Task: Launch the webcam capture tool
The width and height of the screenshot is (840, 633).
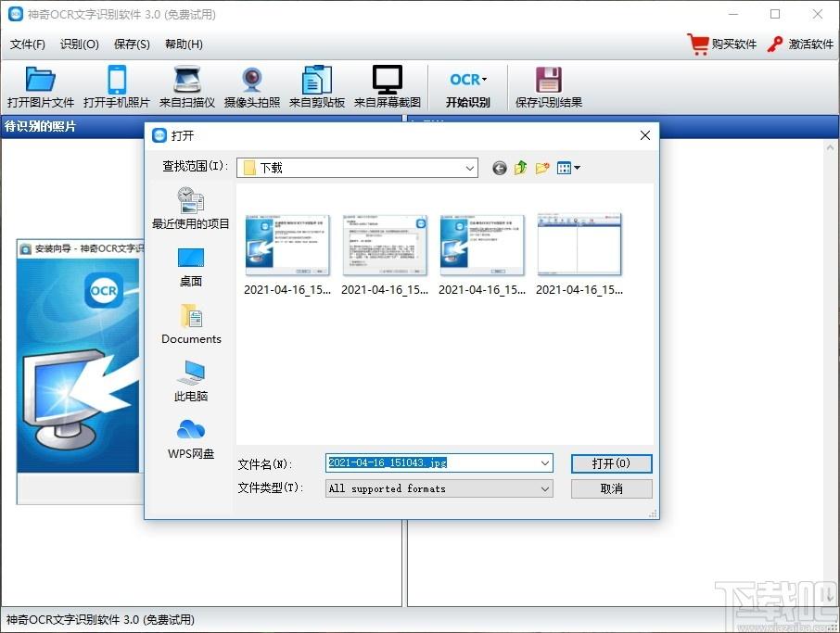Action: click(252, 87)
